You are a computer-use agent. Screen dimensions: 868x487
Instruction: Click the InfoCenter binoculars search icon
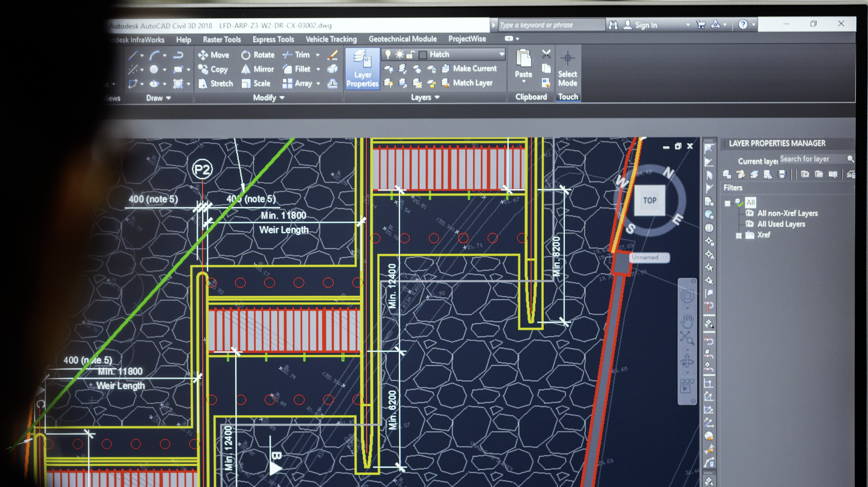coord(613,25)
